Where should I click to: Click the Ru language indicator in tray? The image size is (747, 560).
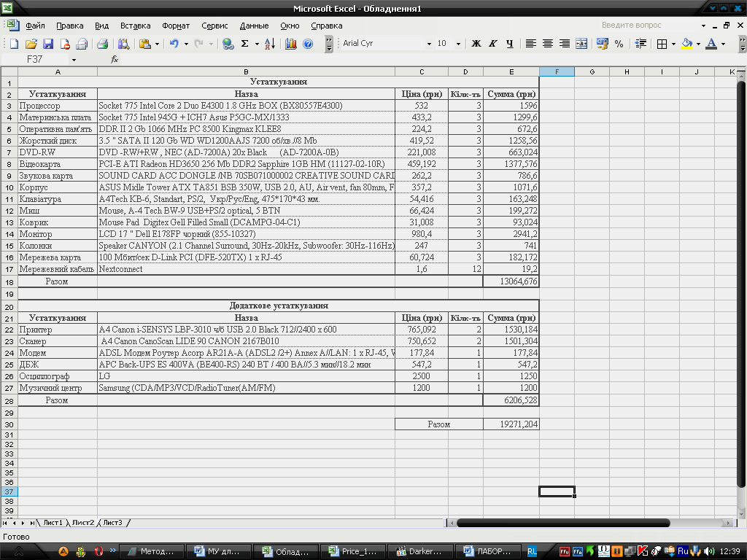pyautogui.click(x=683, y=551)
